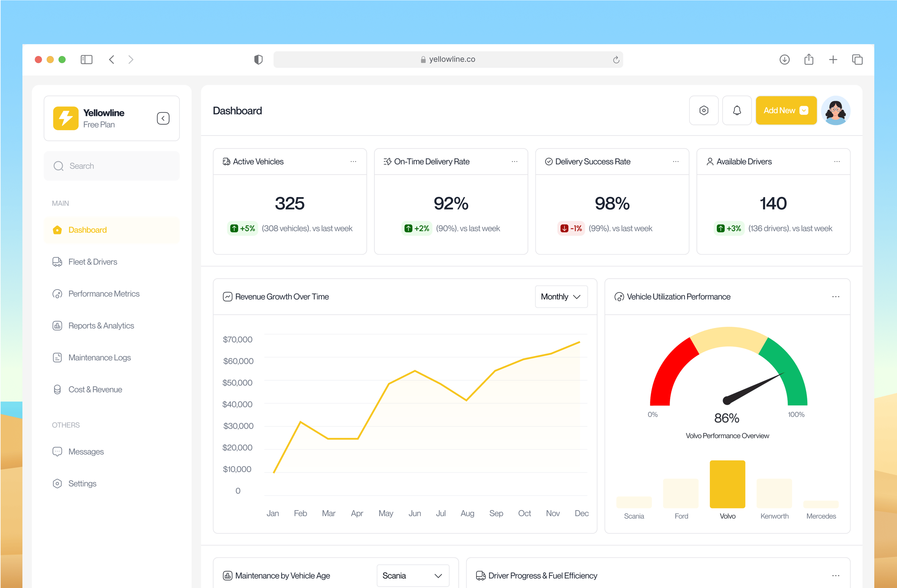Click the Yellowline lightning bolt logo
The image size is (897, 588).
point(66,118)
